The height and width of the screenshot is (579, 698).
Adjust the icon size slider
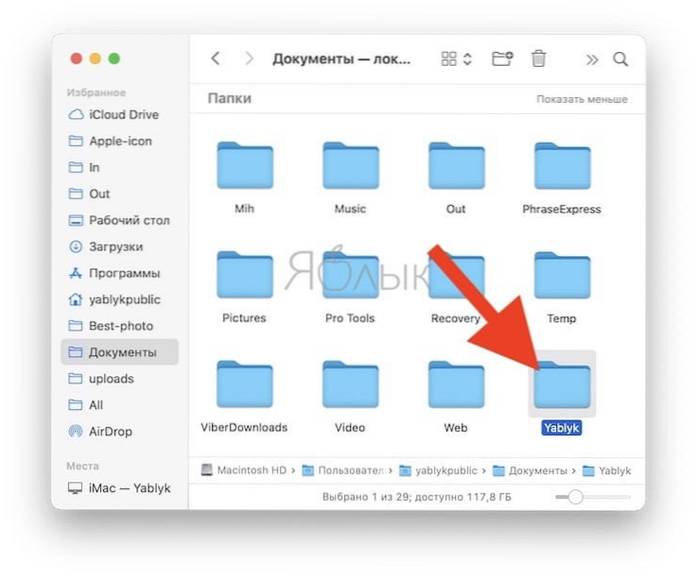tap(575, 497)
